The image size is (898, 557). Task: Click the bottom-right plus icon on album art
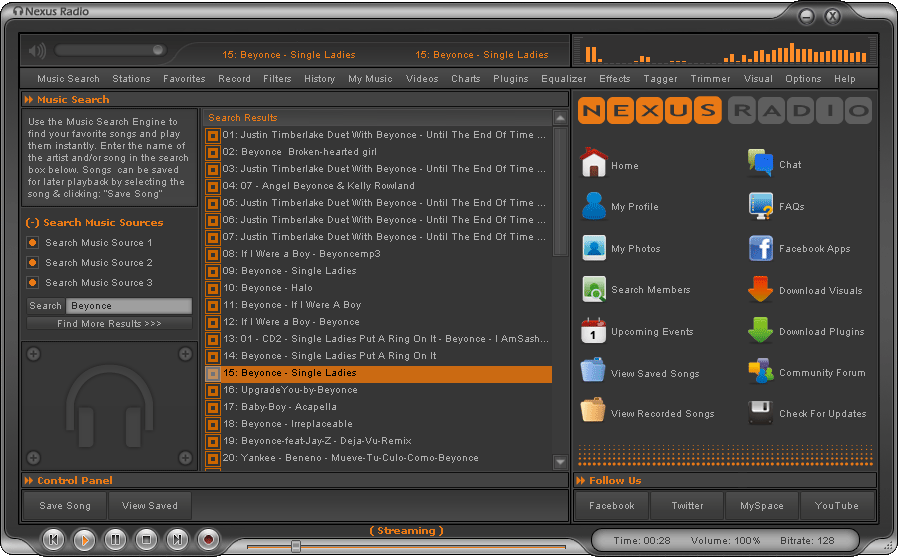click(185, 457)
